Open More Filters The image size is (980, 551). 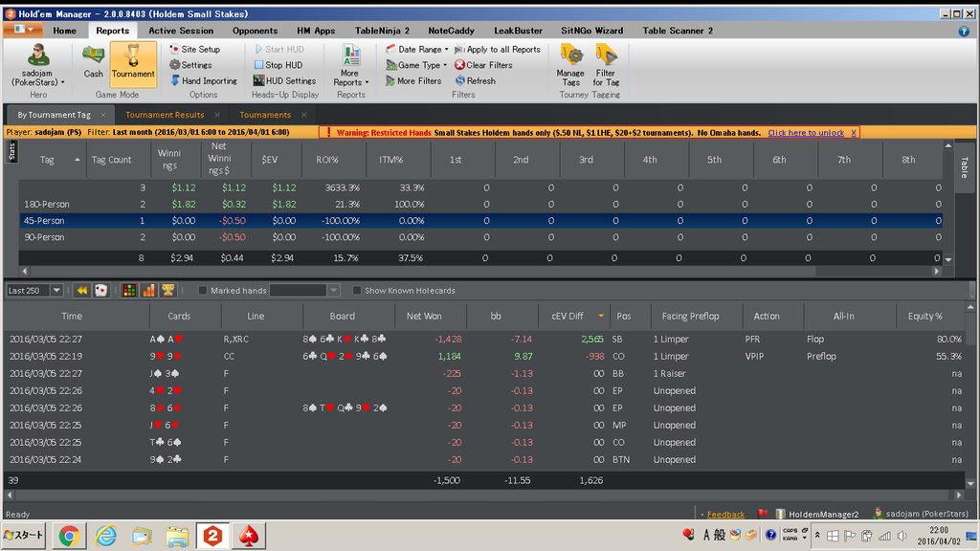coord(413,80)
